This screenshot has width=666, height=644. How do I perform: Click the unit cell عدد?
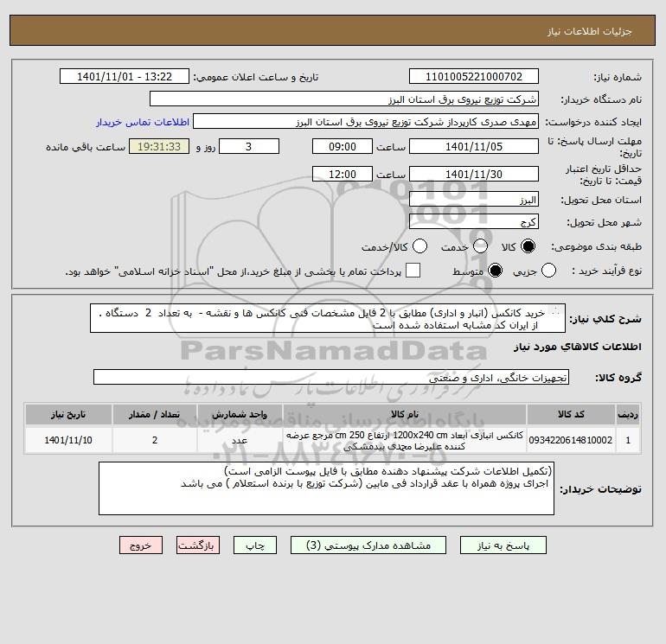240,440
